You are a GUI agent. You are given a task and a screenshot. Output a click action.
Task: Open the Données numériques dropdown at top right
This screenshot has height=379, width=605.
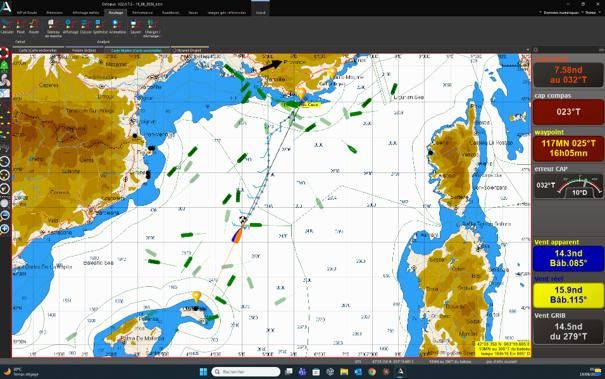pos(561,13)
